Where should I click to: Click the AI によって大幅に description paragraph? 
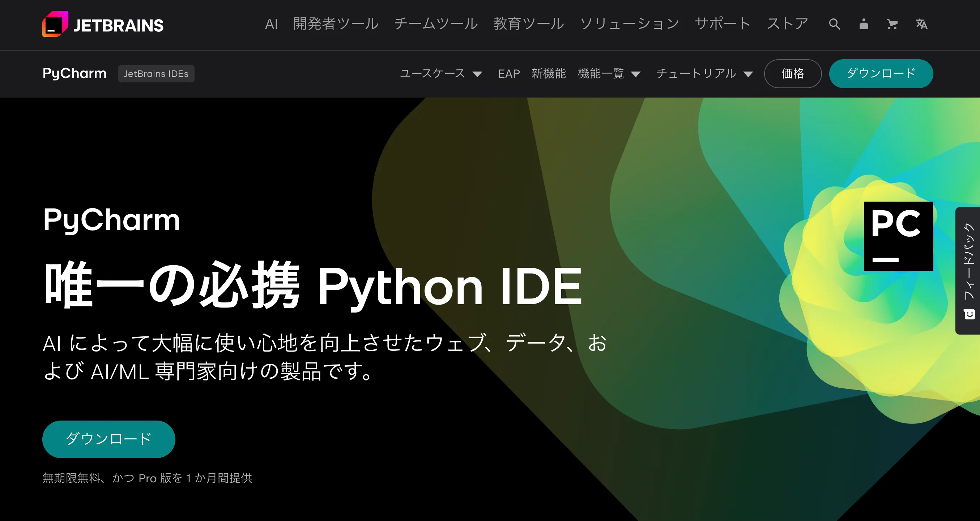click(325, 357)
